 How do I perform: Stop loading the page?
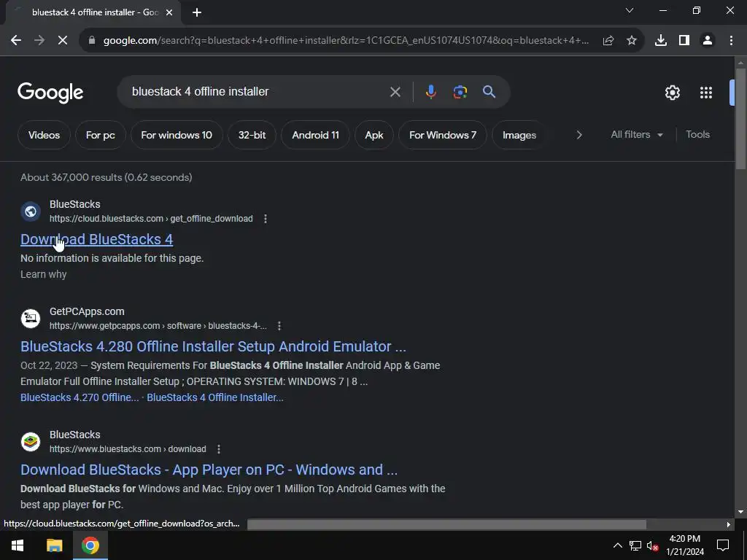(63, 41)
